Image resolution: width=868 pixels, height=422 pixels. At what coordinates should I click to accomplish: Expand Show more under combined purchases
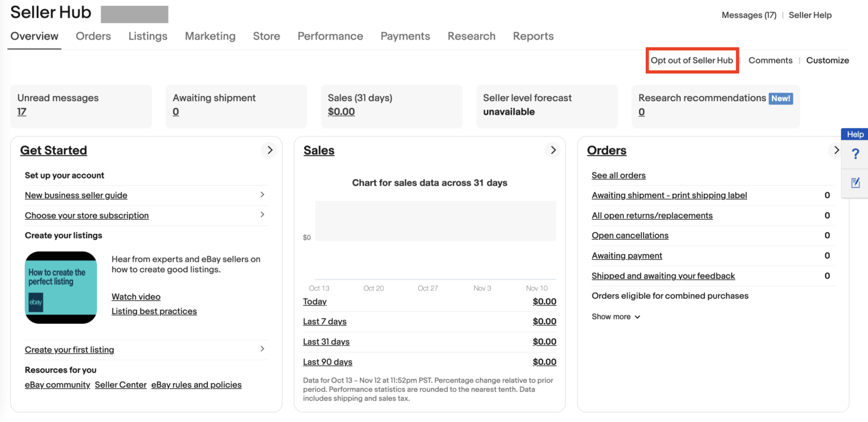615,316
